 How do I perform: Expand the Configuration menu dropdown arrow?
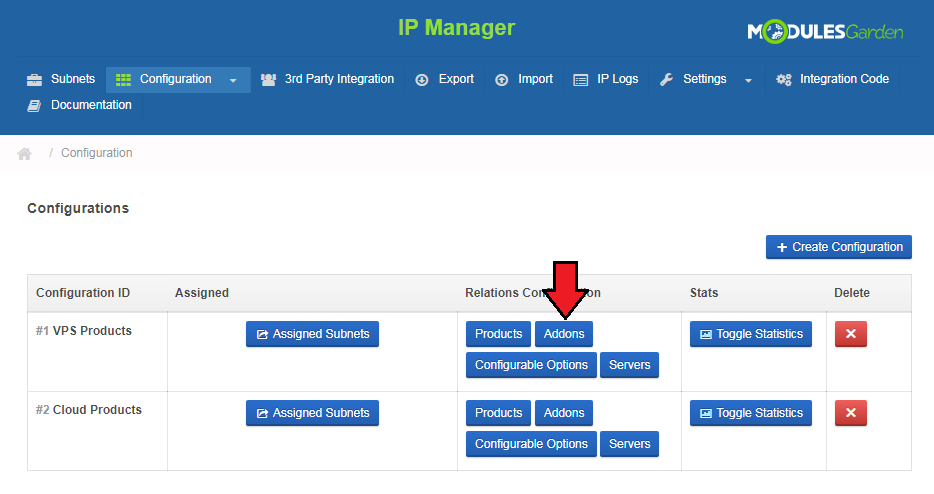click(233, 80)
